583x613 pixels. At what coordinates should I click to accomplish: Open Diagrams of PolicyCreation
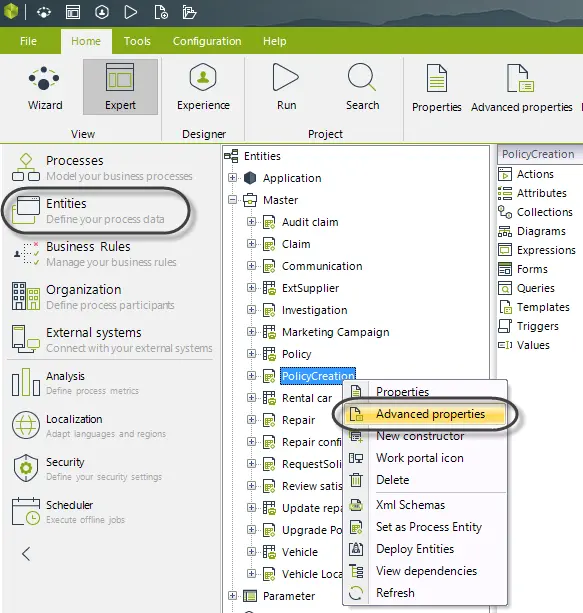click(531, 231)
